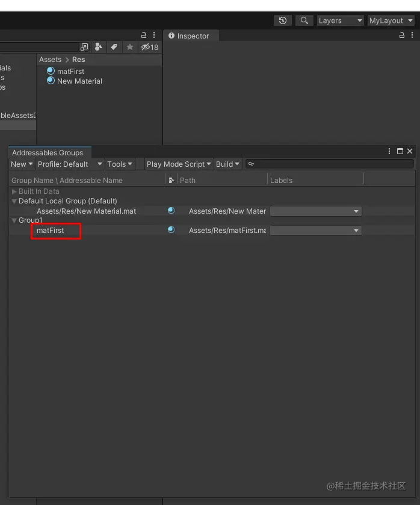This screenshot has height=505, width=420.
Task: Maximize the Addressables Groups window
Action: pos(400,151)
